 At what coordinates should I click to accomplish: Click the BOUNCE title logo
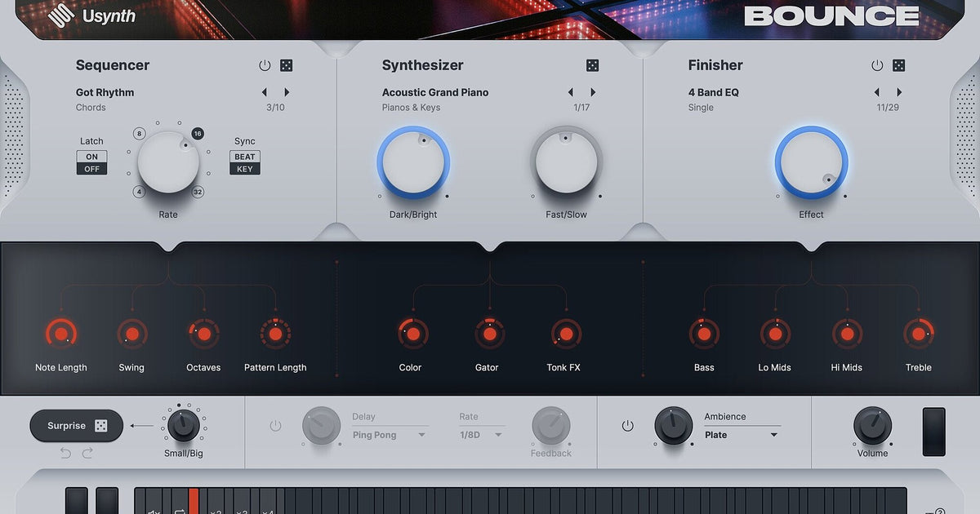(831, 16)
